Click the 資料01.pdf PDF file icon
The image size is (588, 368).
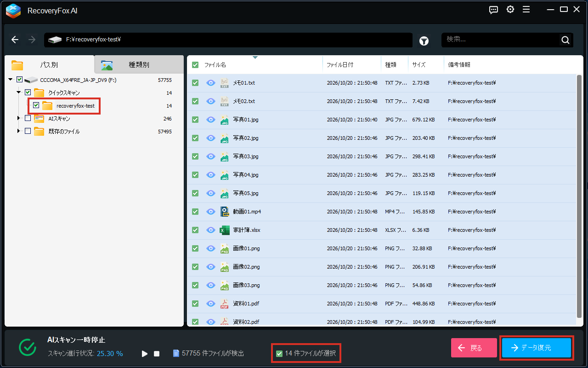coord(225,304)
